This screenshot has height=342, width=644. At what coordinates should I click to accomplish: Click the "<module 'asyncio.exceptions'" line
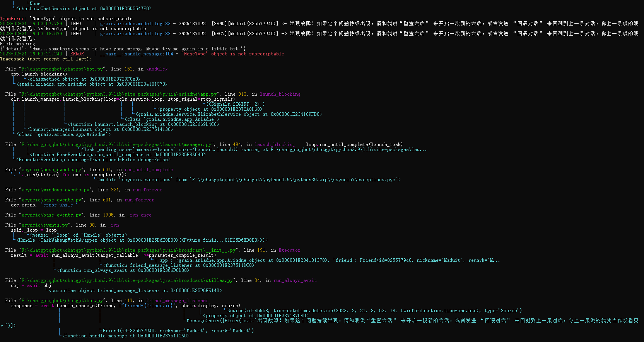(x=249, y=180)
